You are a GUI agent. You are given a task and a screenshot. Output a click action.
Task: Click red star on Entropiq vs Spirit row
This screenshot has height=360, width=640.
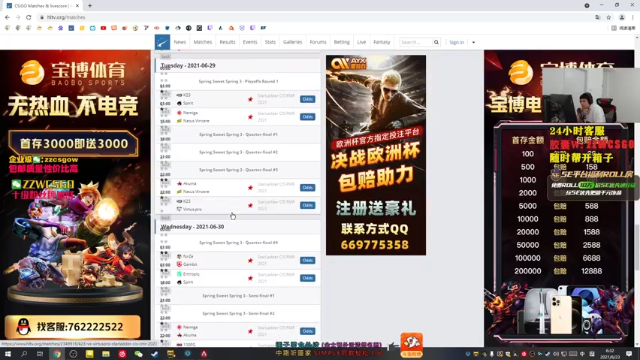click(x=250, y=278)
